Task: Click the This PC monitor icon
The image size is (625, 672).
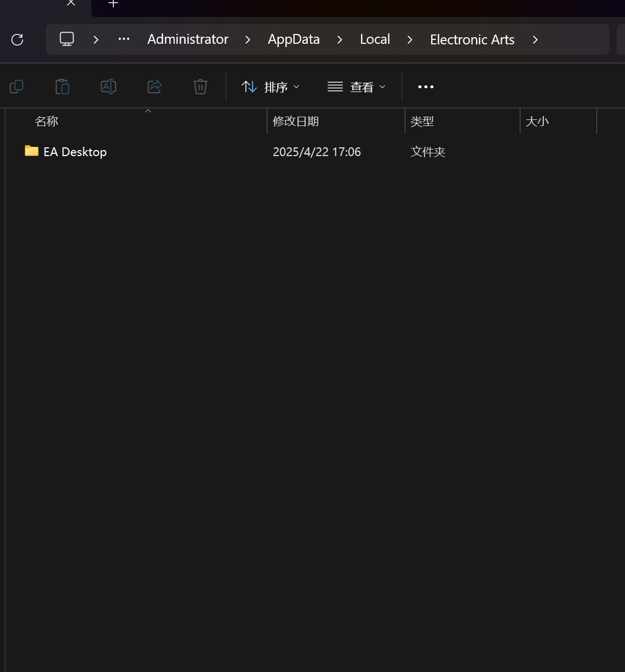Action: (67, 39)
